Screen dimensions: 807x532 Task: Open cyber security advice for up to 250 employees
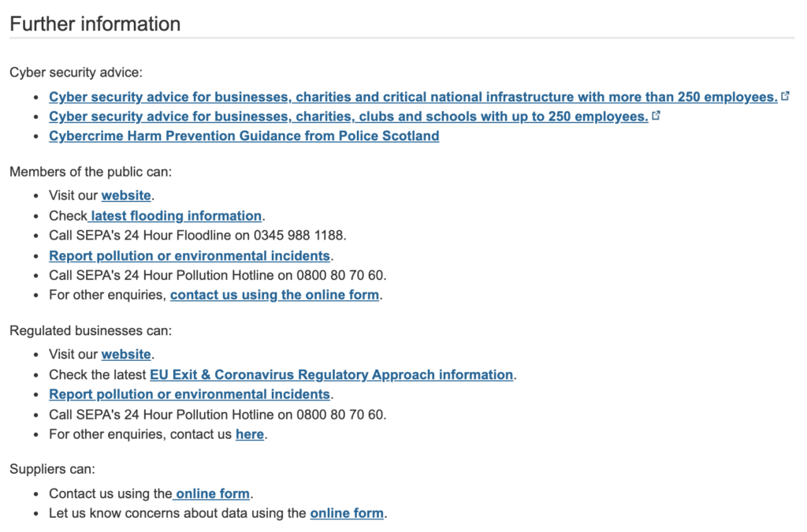click(348, 117)
